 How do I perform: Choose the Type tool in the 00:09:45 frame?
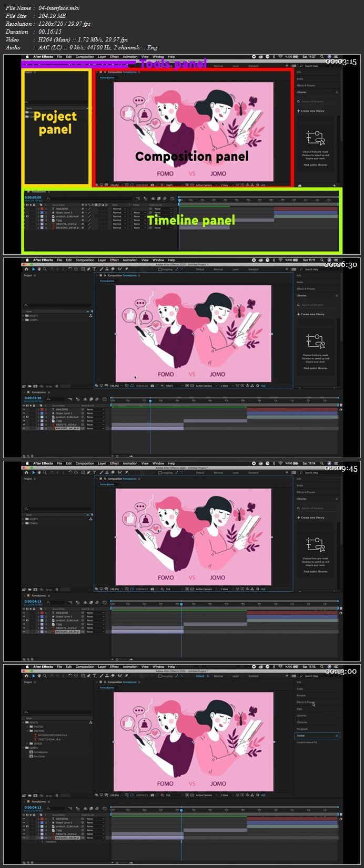pyautogui.click(x=94, y=472)
